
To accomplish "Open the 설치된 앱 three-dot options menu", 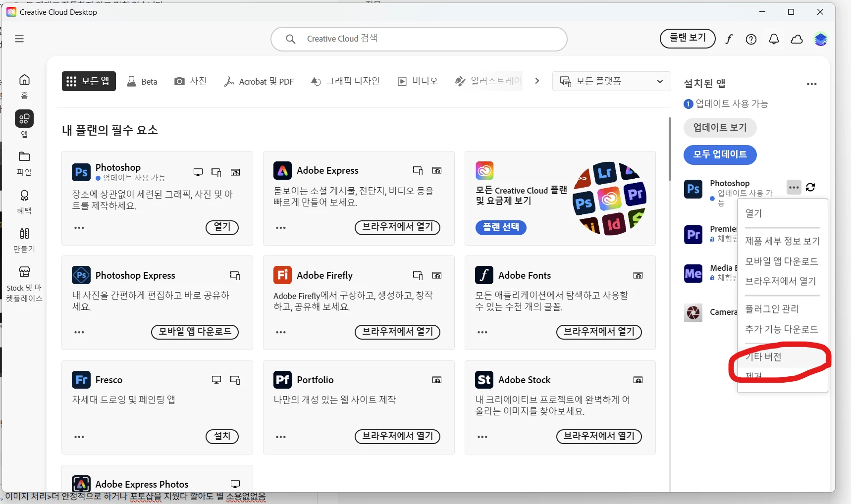I will coord(811,84).
